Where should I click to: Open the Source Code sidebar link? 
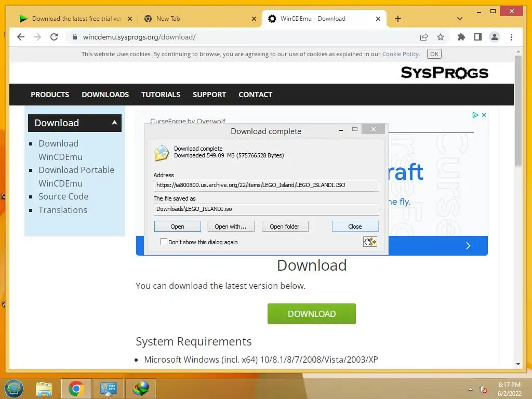(63, 196)
